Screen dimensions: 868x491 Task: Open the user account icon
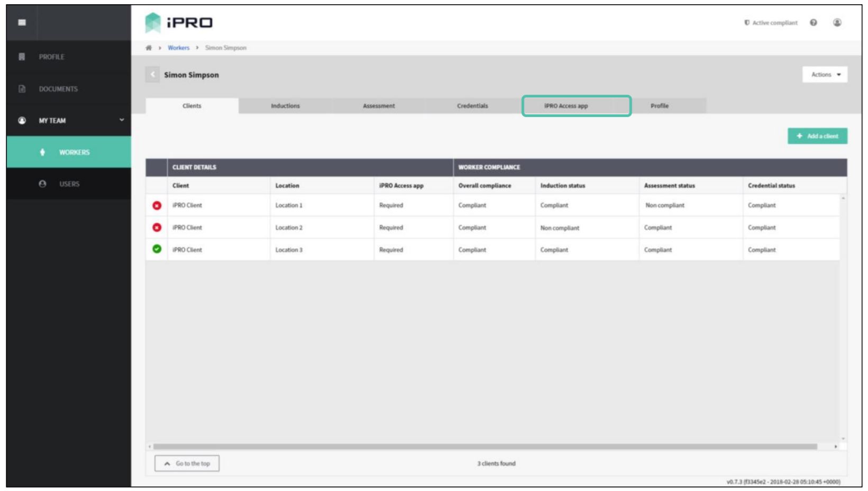[837, 22]
